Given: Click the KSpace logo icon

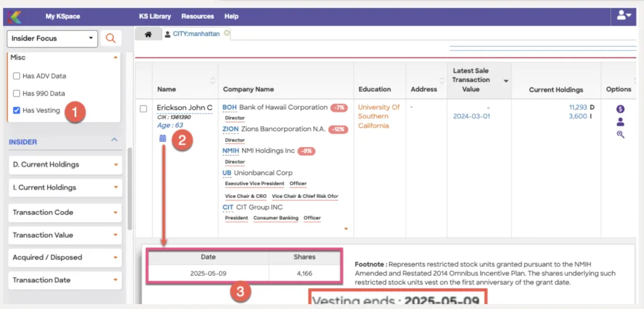Looking at the screenshot, I should coord(15,16).
